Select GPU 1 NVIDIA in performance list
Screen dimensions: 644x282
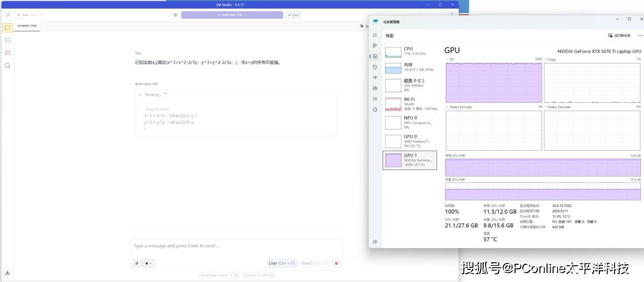tap(410, 160)
